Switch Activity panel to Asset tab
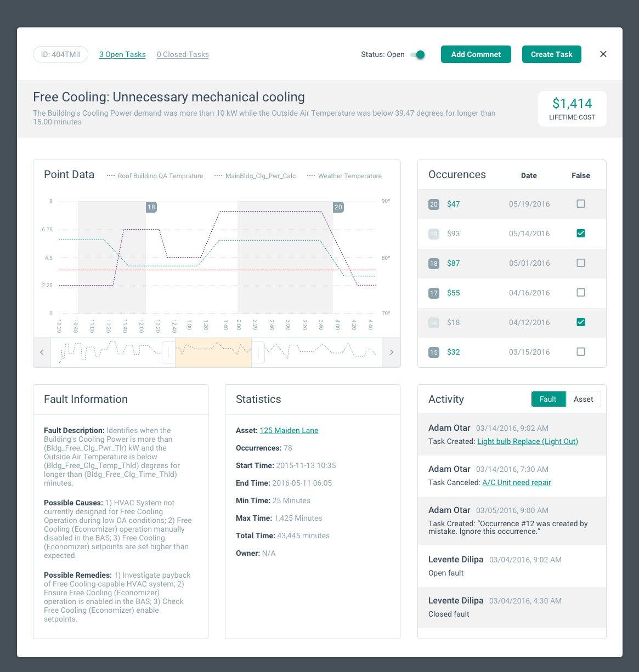This screenshot has height=672, width=639. (583, 399)
